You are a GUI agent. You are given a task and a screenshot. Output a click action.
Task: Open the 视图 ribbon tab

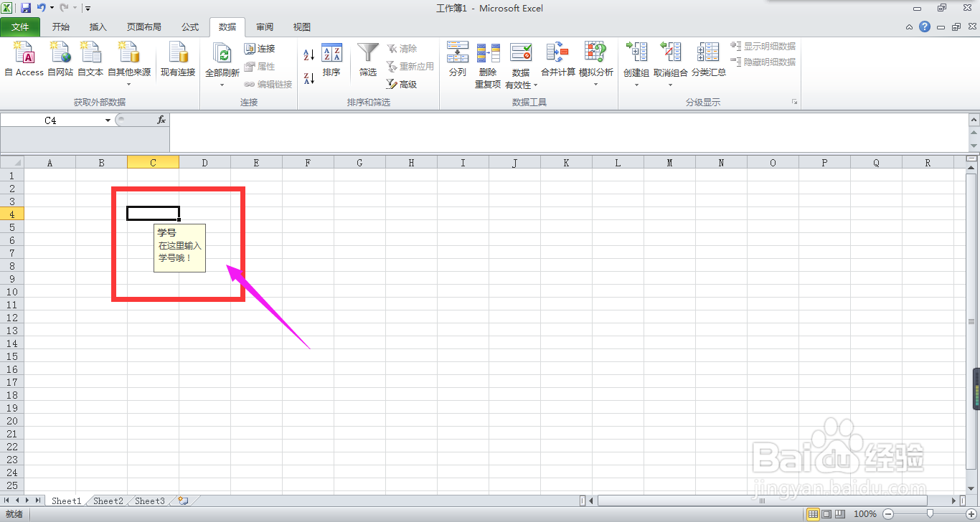coord(301,27)
